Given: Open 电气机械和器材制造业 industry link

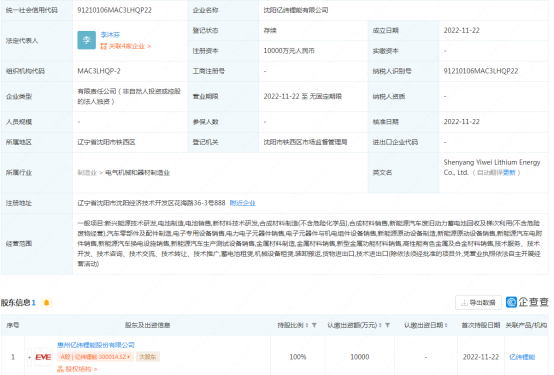Looking at the screenshot, I should (x=137, y=172).
